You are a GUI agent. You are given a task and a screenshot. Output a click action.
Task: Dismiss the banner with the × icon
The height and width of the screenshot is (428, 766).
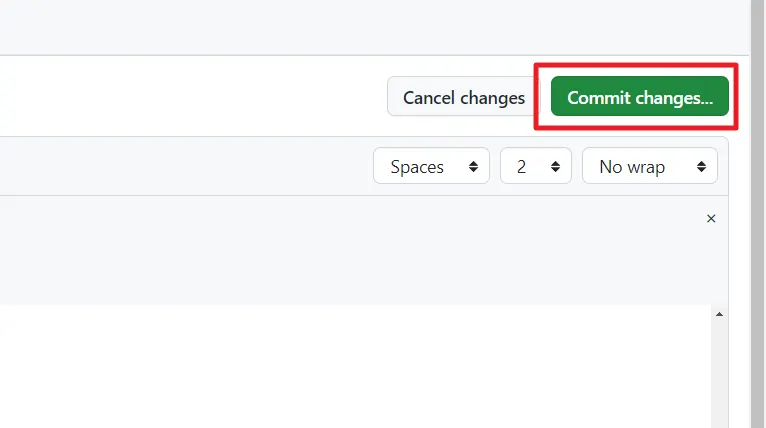coord(711,218)
